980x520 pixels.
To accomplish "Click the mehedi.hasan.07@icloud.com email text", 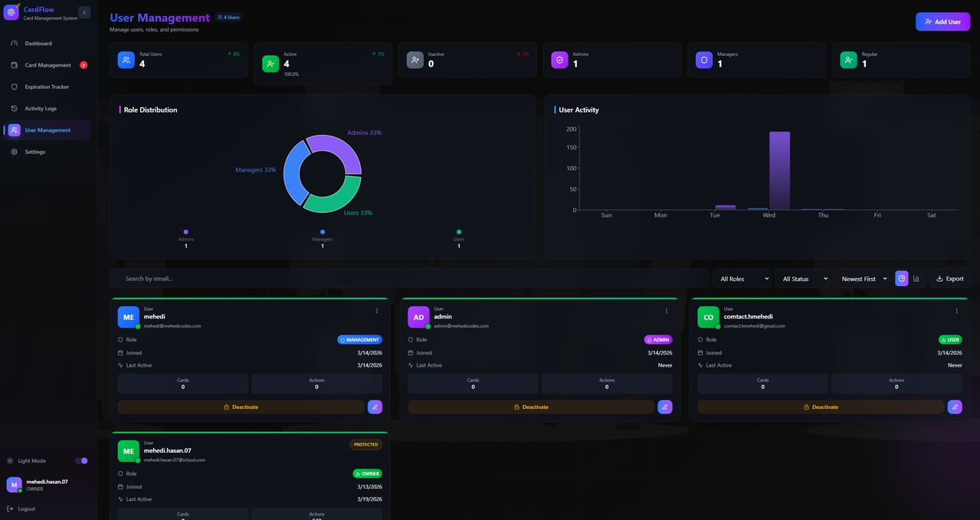I will 175,460.
